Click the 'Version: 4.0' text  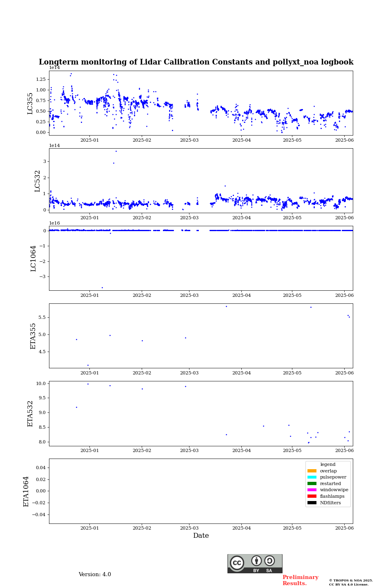click(x=95, y=575)
